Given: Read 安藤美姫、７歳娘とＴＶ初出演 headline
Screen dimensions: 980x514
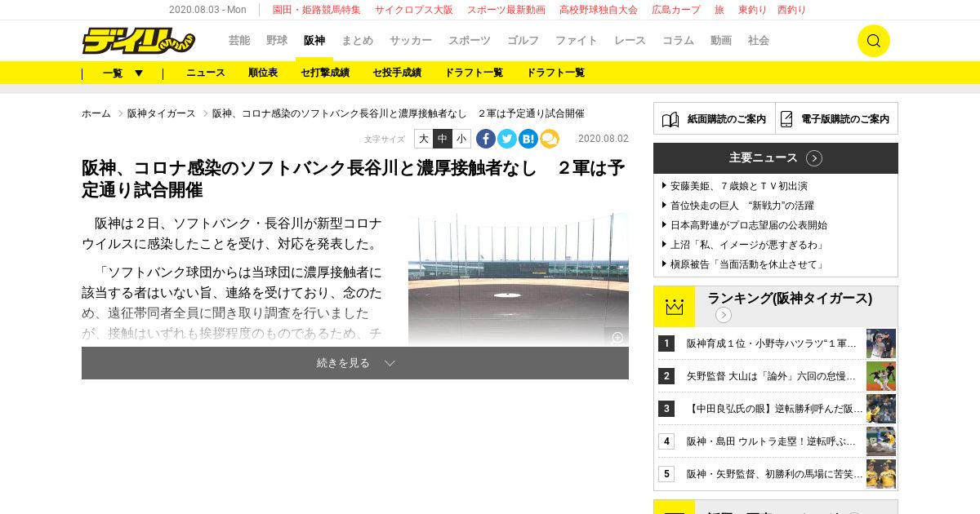Looking at the screenshot, I should [739, 186].
